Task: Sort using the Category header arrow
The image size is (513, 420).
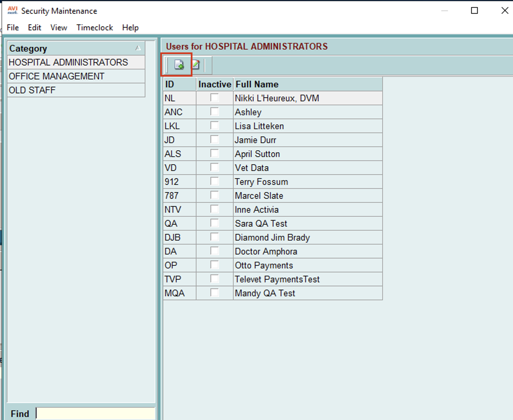Action: tap(138, 48)
